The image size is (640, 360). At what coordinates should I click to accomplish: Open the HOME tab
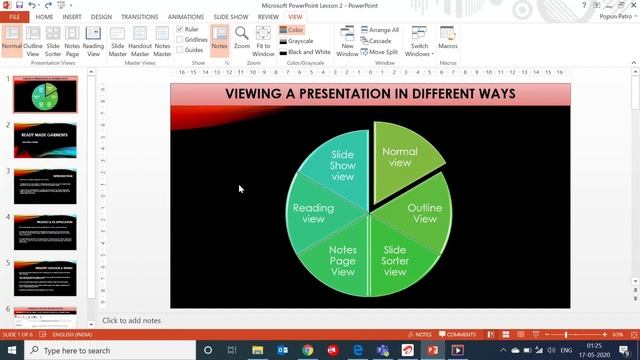tap(44, 17)
